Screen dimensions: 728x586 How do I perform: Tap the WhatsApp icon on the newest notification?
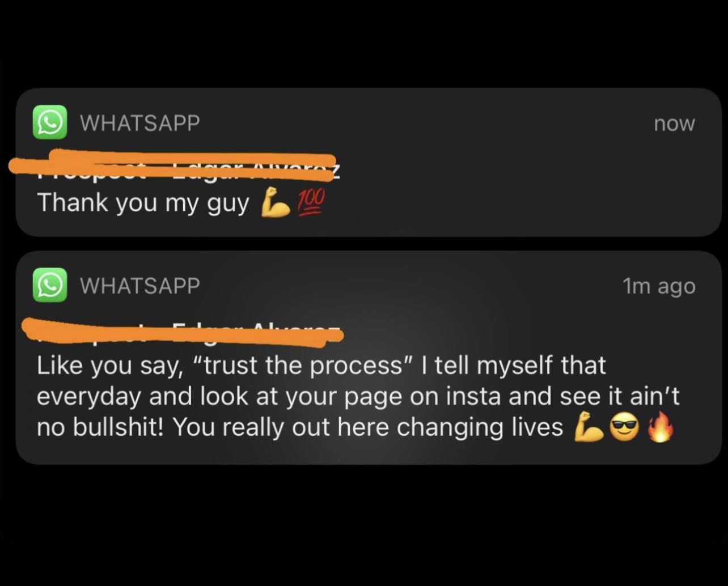pyautogui.click(x=50, y=122)
